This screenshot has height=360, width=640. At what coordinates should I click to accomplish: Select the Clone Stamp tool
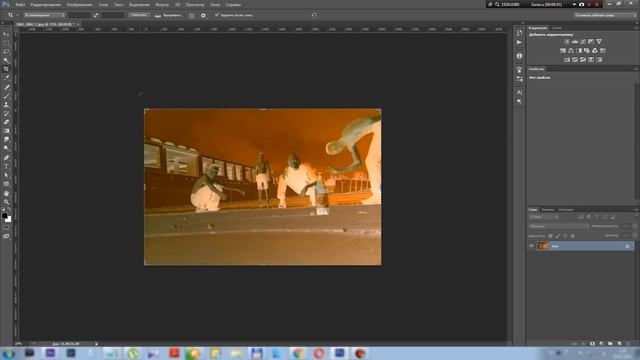point(6,104)
